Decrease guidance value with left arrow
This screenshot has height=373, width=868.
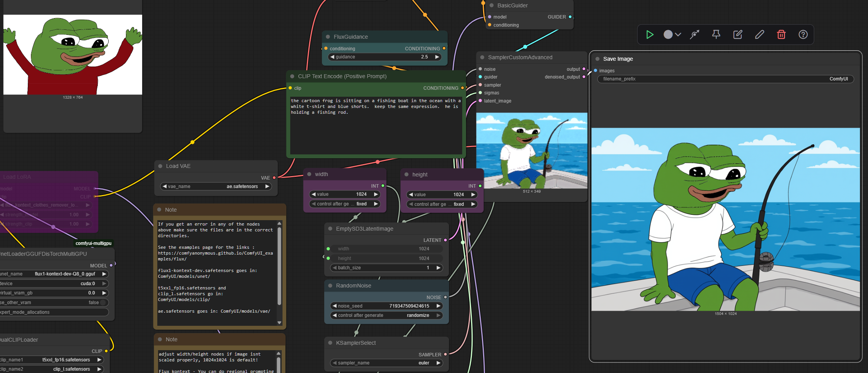point(332,57)
